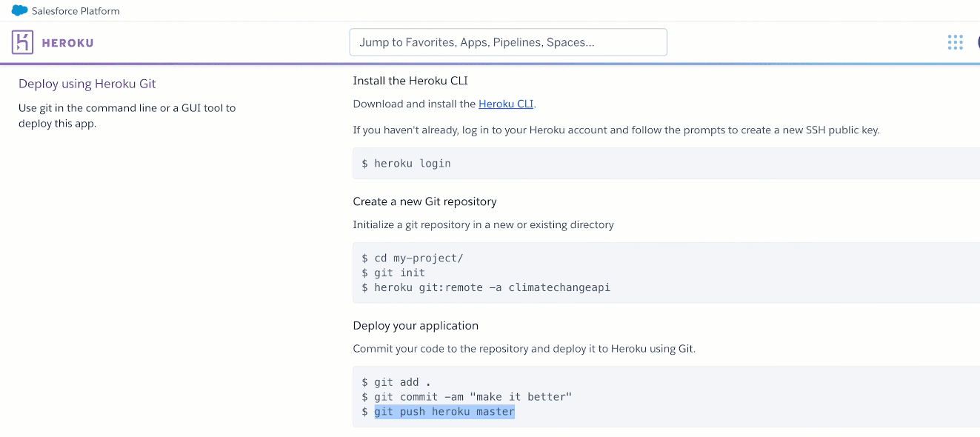Click the 'heroku login' command line
Image resolution: width=980 pixels, height=437 pixels.
(406, 163)
